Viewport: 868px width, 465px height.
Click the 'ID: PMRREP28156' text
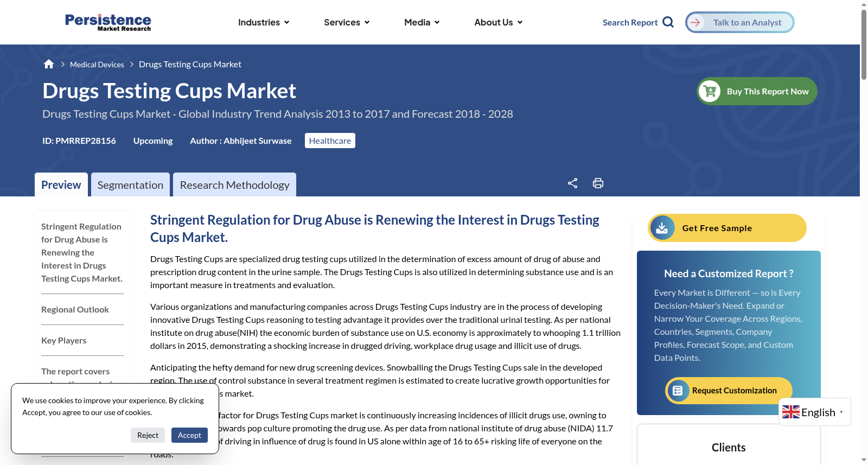(79, 141)
